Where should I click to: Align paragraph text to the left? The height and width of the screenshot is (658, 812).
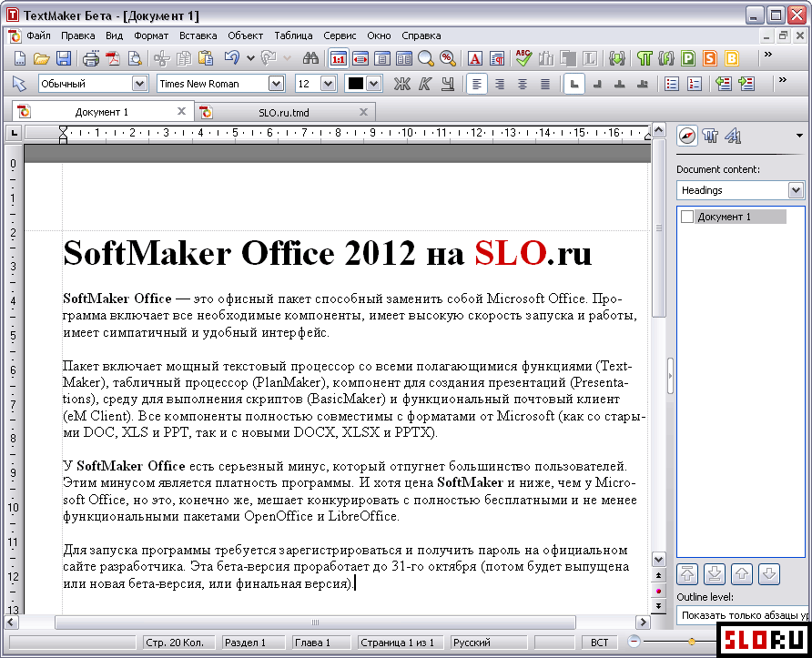click(477, 84)
